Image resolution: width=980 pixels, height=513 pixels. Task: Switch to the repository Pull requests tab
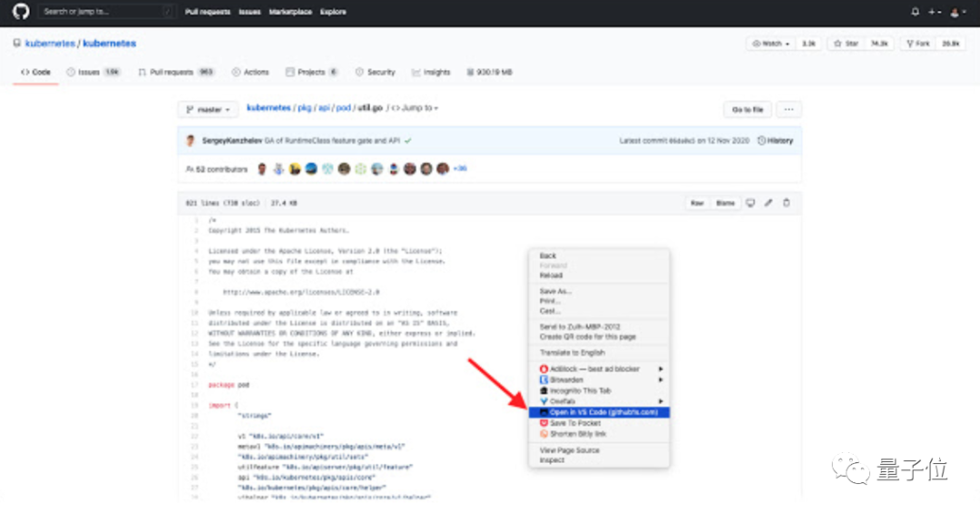[x=176, y=73]
